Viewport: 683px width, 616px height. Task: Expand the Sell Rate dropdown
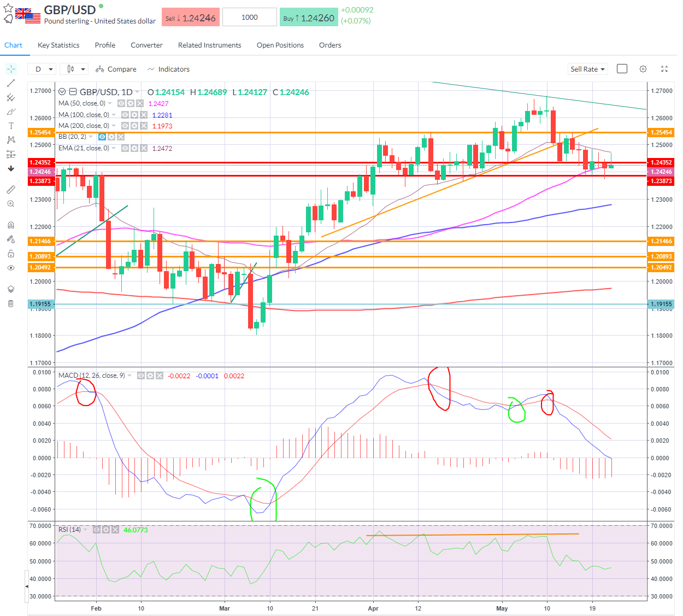coord(587,69)
